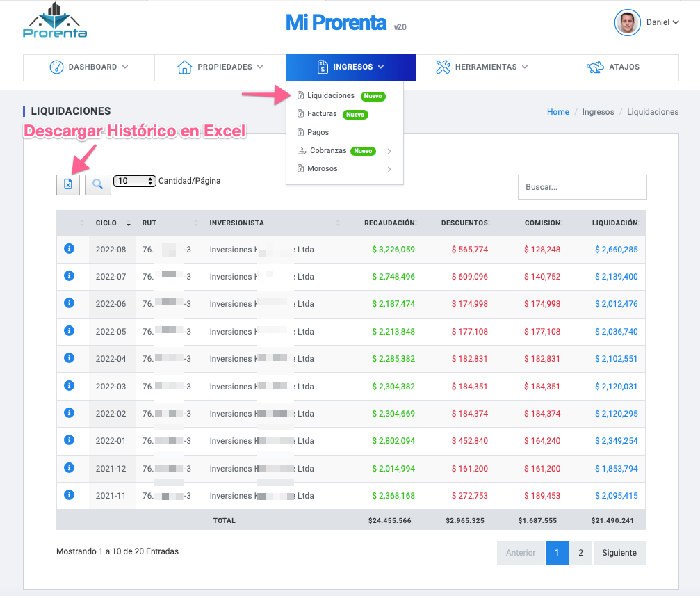This screenshot has width=700, height=596.
Task: Select Facturas from Ingresos menu
Action: point(322,114)
